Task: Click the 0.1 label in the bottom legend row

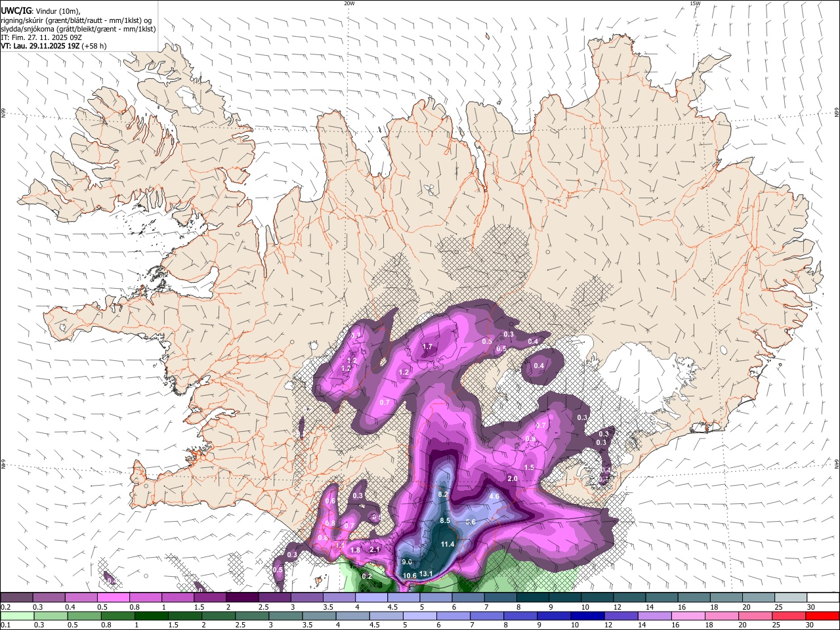Action: click(x=5, y=625)
